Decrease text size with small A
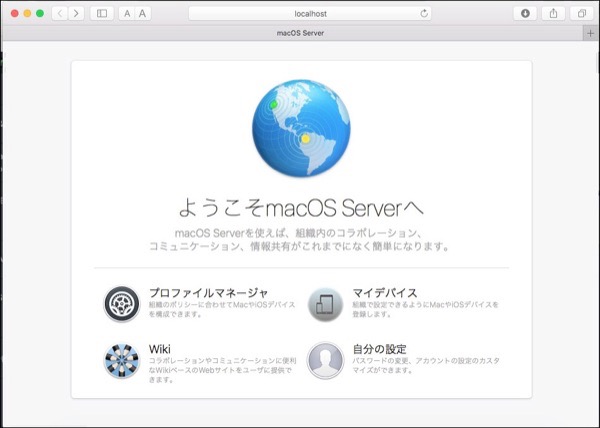The height and width of the screenshot is (428, 600). tap(127, 13)
